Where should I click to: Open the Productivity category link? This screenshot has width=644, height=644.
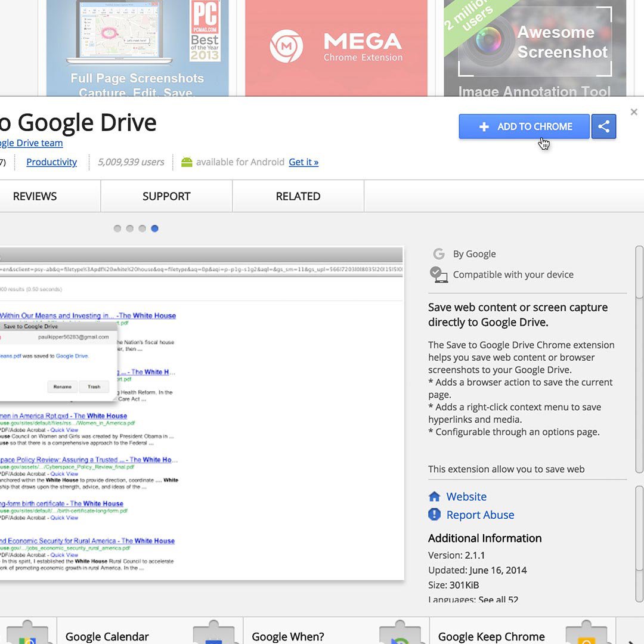51,162
